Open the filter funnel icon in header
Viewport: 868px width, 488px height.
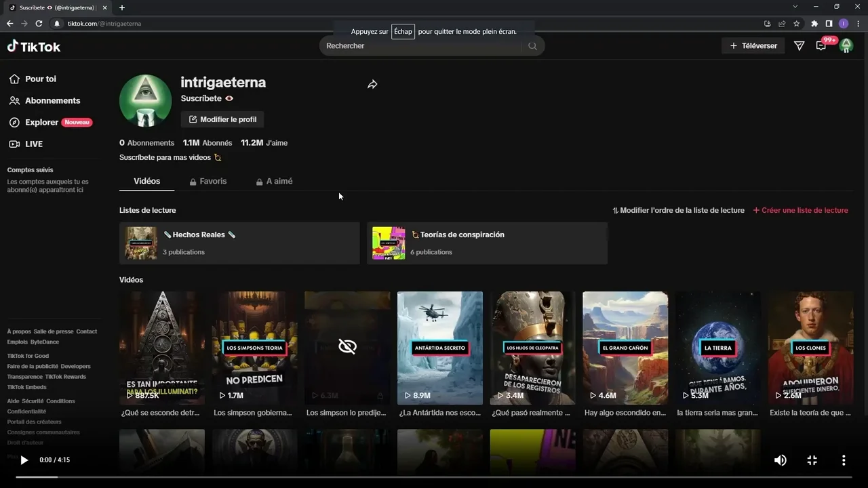[x=799, y=46]
